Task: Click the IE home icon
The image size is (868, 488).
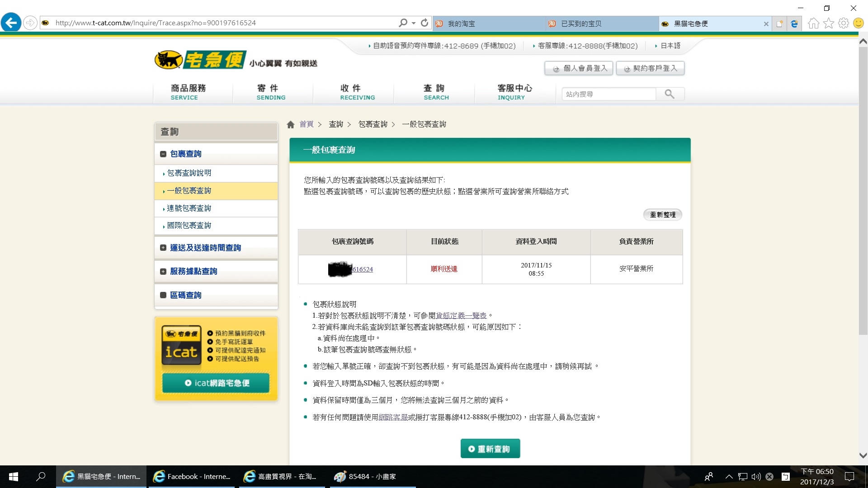Action: 813,23
